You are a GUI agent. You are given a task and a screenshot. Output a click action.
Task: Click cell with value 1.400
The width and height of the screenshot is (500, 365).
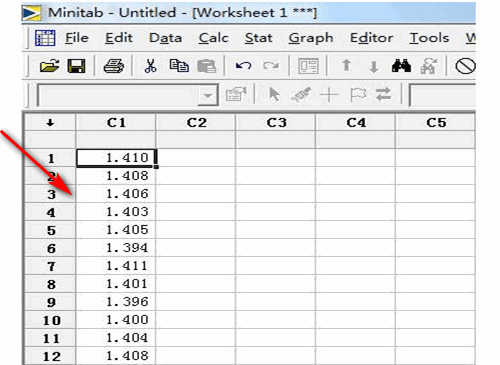coord(116,320)
